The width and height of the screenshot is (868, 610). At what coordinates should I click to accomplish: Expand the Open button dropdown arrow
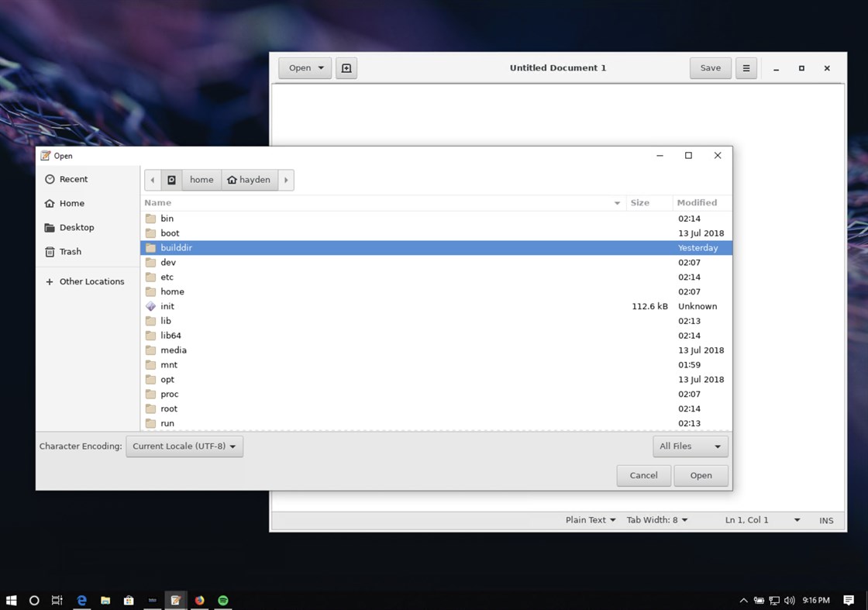[x=319, y=67]
